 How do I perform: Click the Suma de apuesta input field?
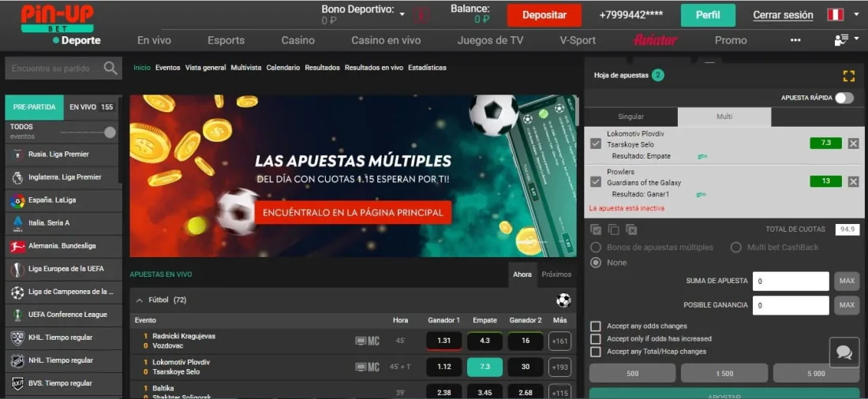coord(791,282)
